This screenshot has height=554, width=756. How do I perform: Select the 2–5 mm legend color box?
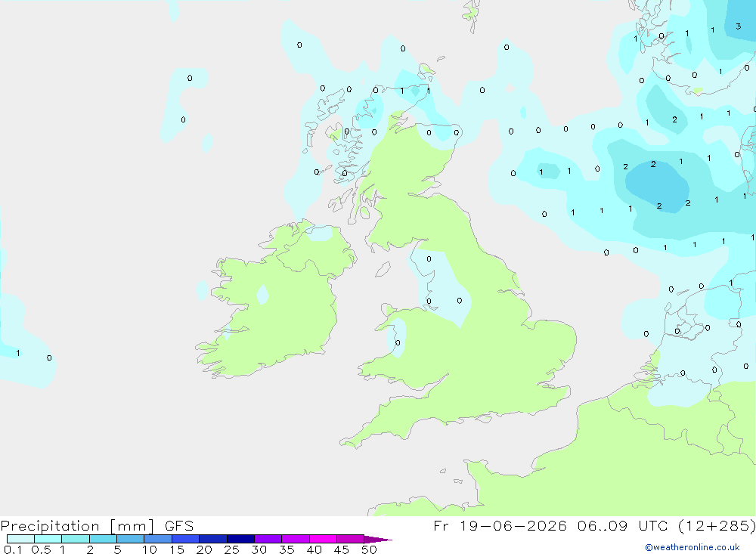103,539
